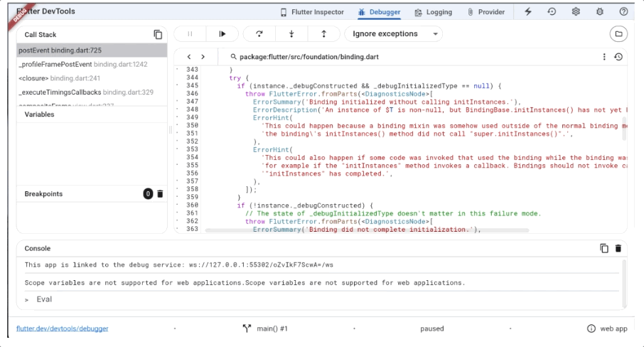Click the Breakpoints panel header
644x347 pixels.
tap(92, 194)
